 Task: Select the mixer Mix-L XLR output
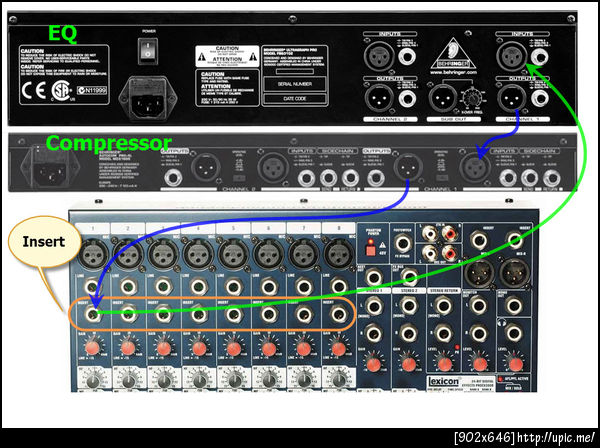[479, 274]
